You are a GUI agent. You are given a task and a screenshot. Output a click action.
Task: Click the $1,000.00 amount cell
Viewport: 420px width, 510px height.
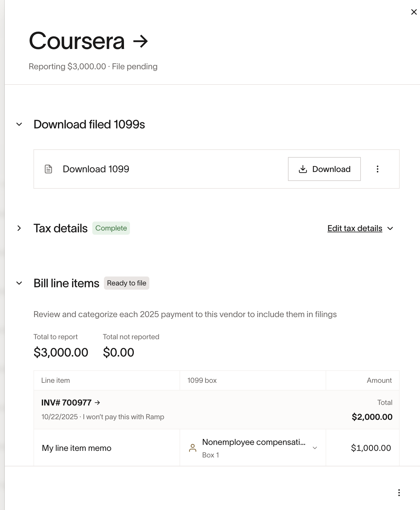(x=362, y=448)
